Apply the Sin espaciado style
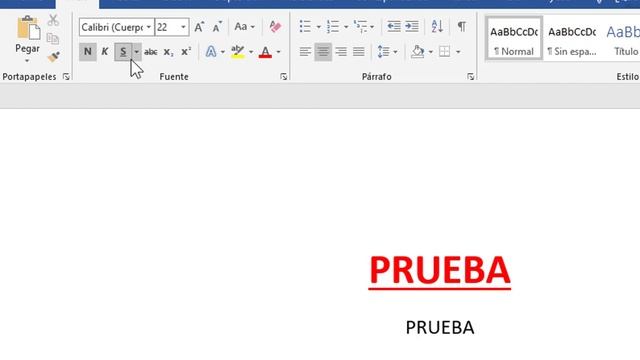The width and height of the screenshot is (640, 360). click(572, 39)
